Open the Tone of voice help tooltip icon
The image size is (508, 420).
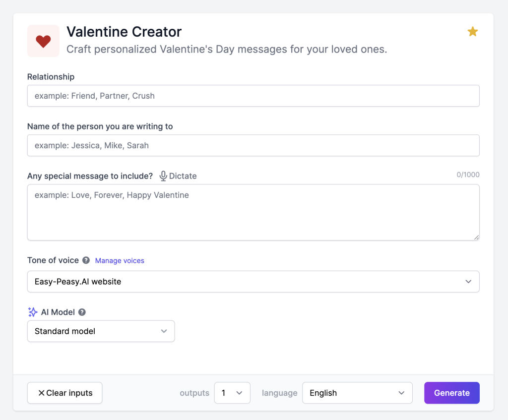tap(86, 260)
